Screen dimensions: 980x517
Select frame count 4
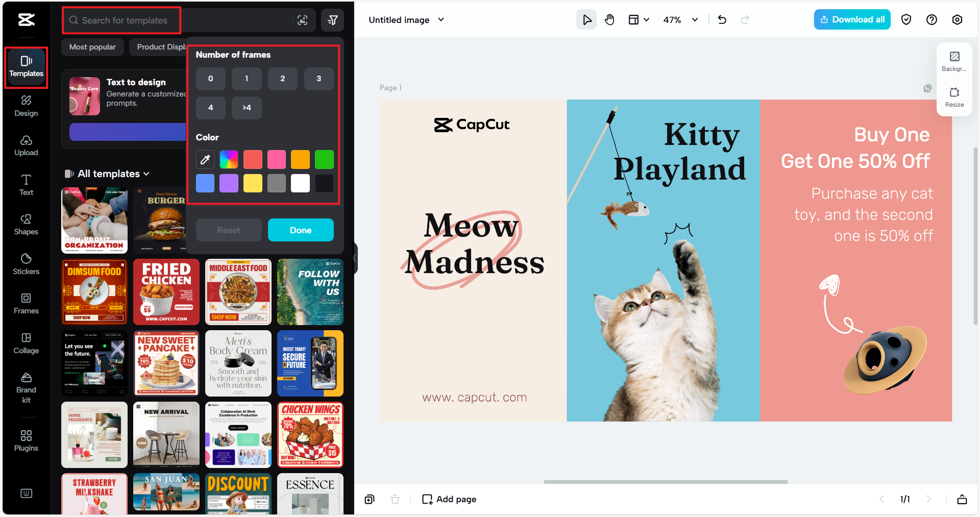pyautogui.click(x=211, y=108)
